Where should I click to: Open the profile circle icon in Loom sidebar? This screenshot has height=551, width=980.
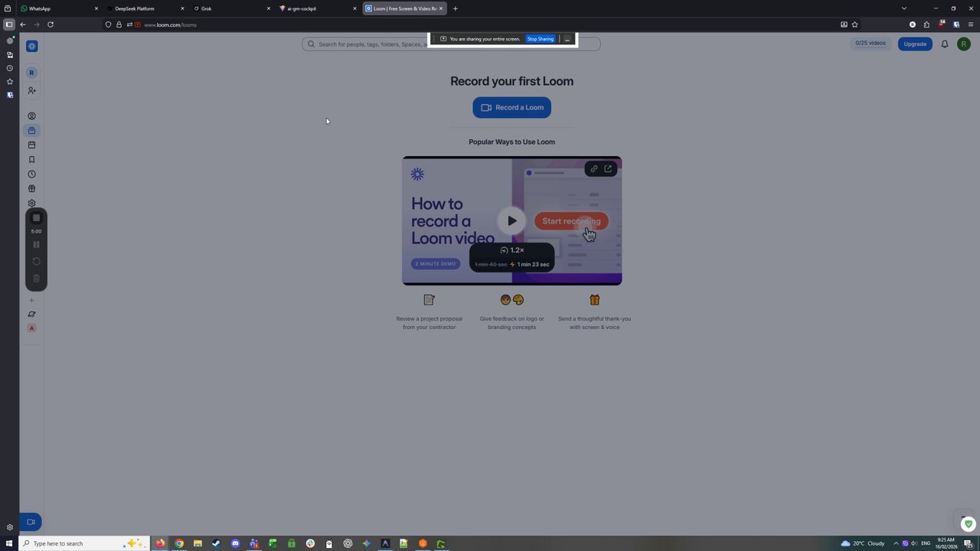coord(31,116)
